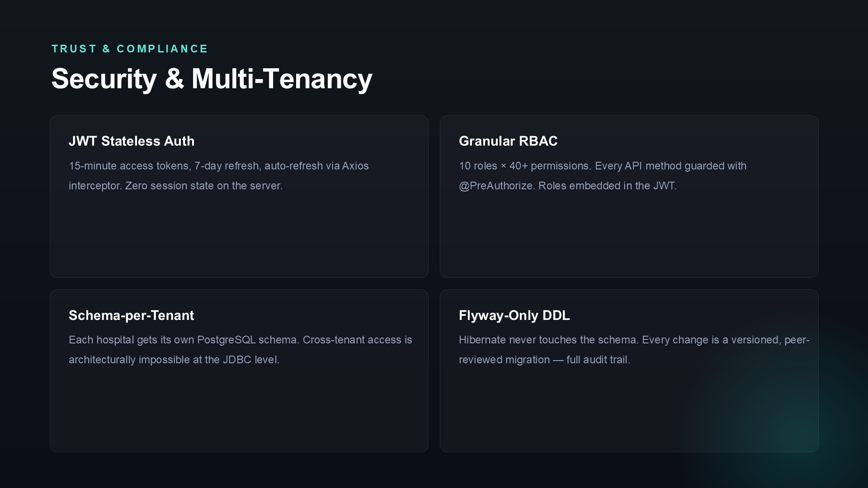Click the Schema-per-Tenant heading

click(131, 315)
